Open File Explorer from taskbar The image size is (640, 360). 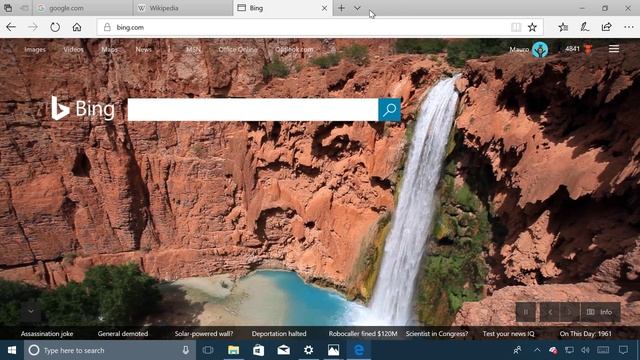[233, 350]
